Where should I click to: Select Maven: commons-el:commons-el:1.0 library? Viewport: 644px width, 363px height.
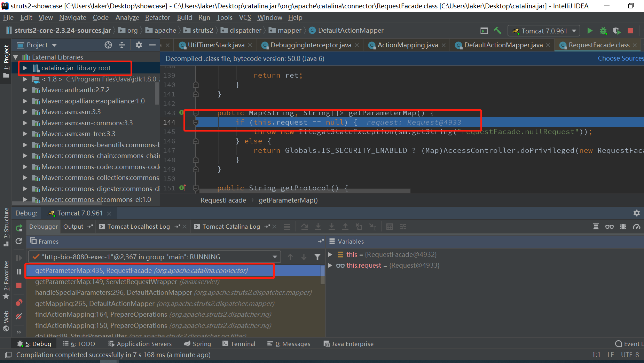96,199
